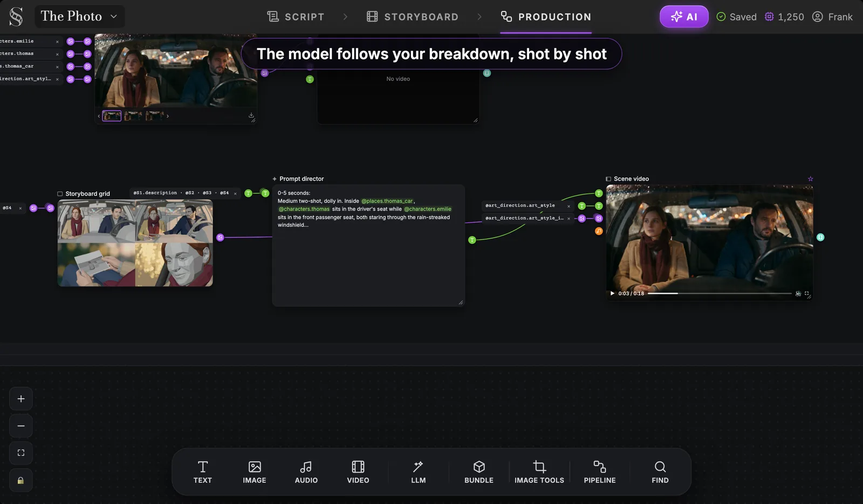The height and width of the screenshot is (504, 863).
Task: Open Pipeline from the toolbar
Action: 600,472
